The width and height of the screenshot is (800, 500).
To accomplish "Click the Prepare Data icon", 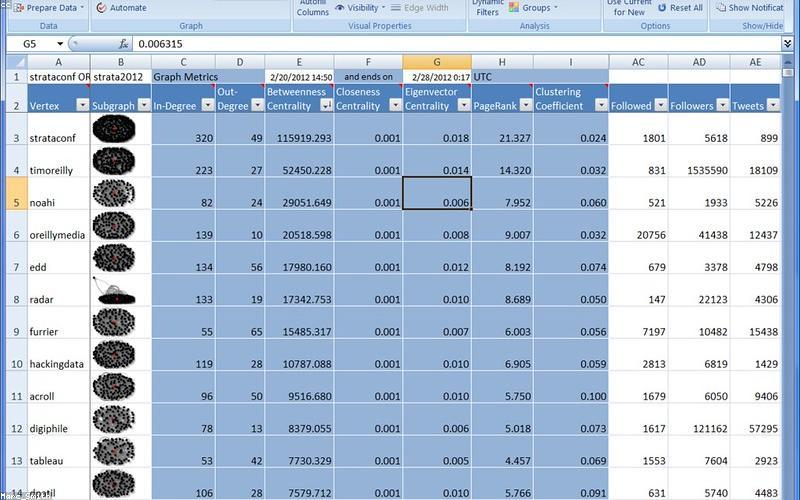I will click(x=19, y=8).
